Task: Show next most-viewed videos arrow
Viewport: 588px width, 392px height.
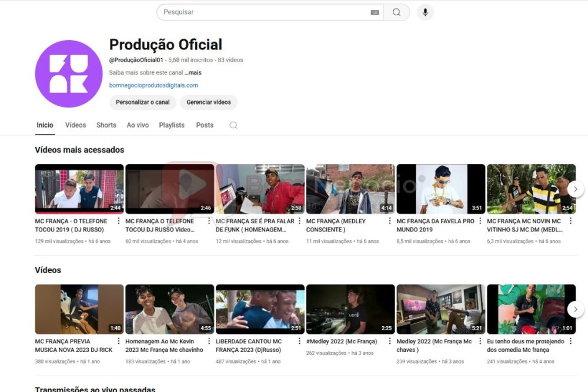Action: pos(576,189)
